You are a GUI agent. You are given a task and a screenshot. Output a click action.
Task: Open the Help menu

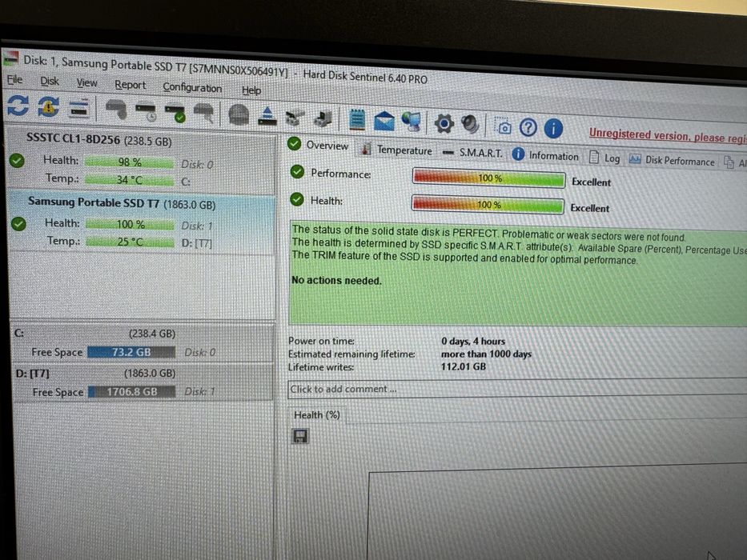pyautogui.click(x=251, y=90)
